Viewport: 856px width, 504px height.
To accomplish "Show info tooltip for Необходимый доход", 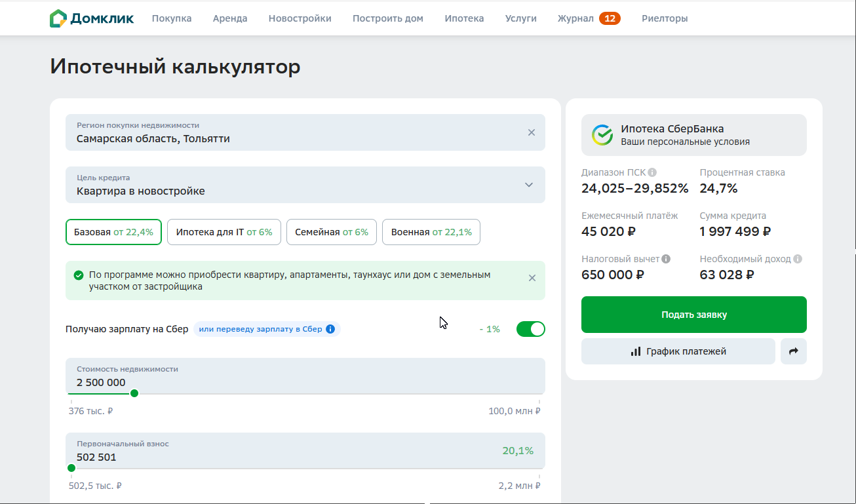I will click(798, 259).
